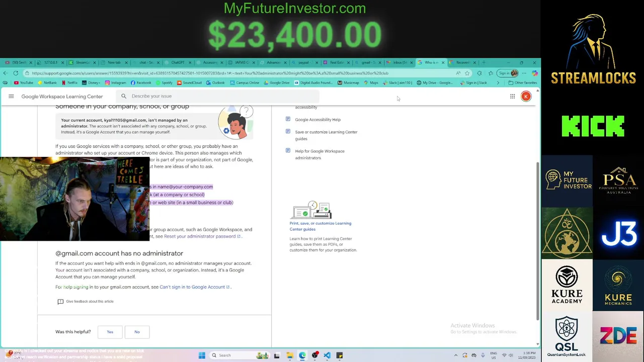Screen dimensions: 644x362
Task: Open the Musicmap bookmark
Action: point(348,82)
